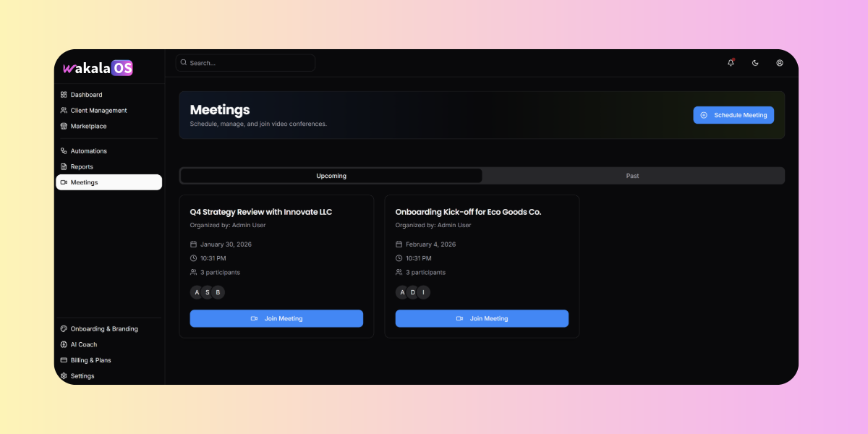Select Client Management in the sidebar
Image resolution: width=868 pixels, height=434 pixels.
point(98,110)
